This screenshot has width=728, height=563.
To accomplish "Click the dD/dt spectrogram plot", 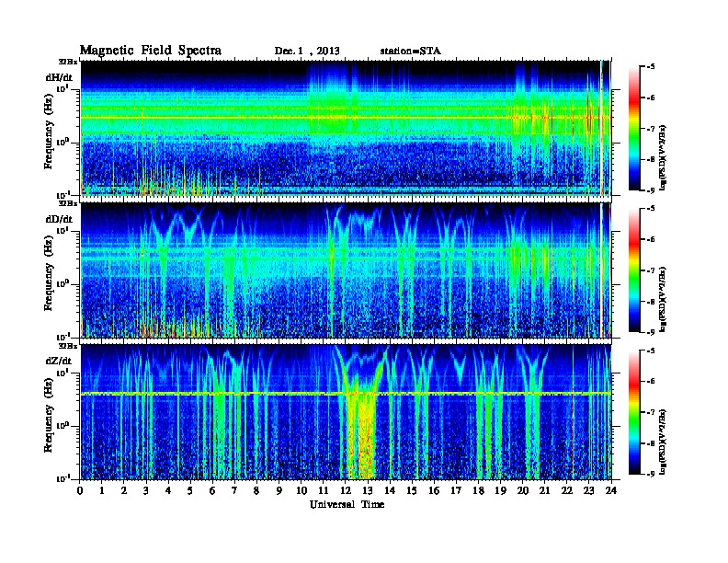I will 346,270.
